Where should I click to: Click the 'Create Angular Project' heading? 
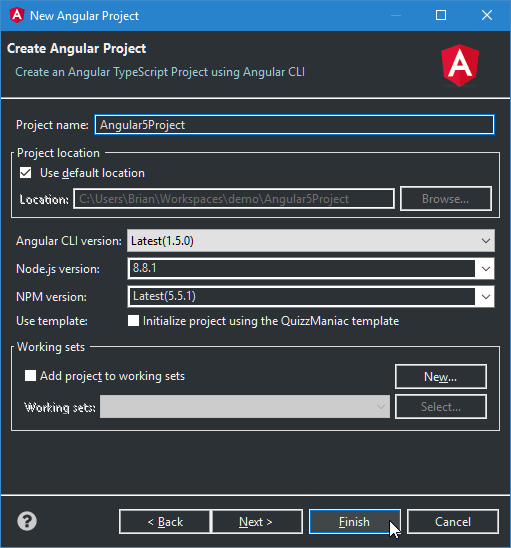pyautogui.click(x=77, y=48)
